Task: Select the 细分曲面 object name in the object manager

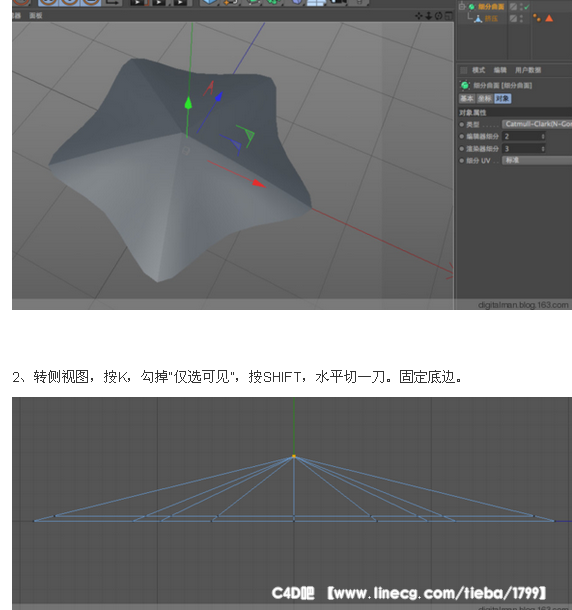Action: click(491, 7)
